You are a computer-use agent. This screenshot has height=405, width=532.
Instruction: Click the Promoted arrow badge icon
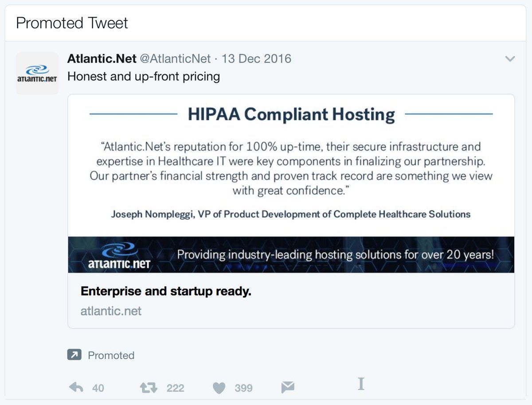click(x=74, y=355)
